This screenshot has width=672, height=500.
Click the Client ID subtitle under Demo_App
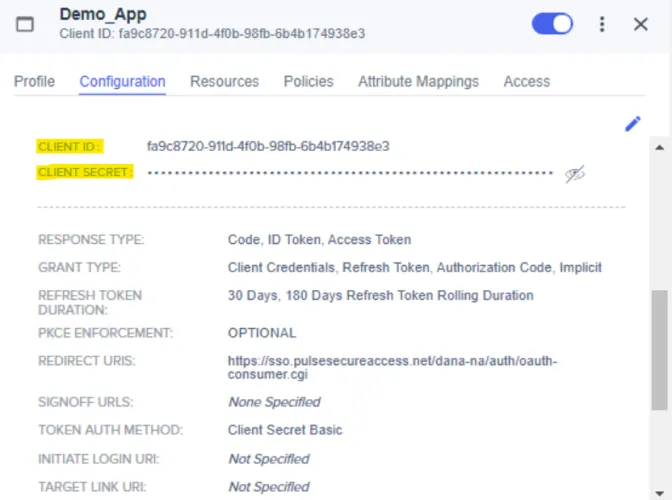pyautogui.click(x=212, y=33)
